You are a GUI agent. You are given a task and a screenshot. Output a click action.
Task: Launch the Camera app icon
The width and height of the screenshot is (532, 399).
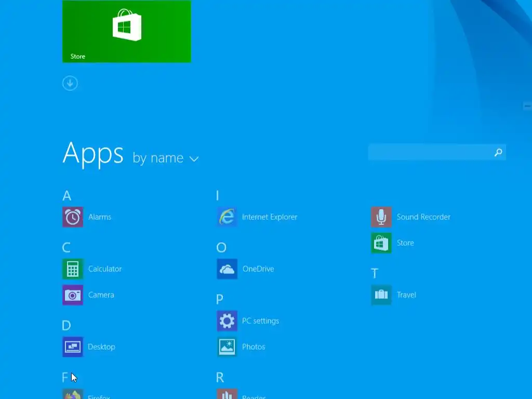[73, 295]
